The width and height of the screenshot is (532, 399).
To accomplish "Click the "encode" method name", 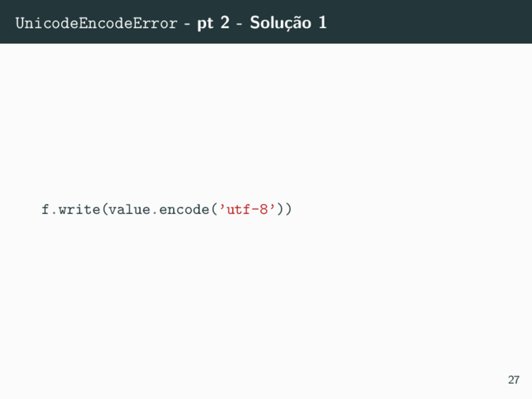I will pyautogui.click(x=184, y=209).
